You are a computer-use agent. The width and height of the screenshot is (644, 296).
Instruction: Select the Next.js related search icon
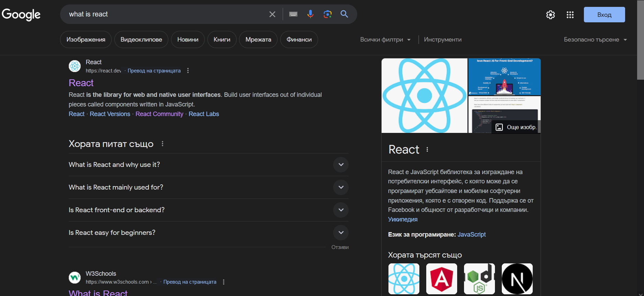point(517,279)
